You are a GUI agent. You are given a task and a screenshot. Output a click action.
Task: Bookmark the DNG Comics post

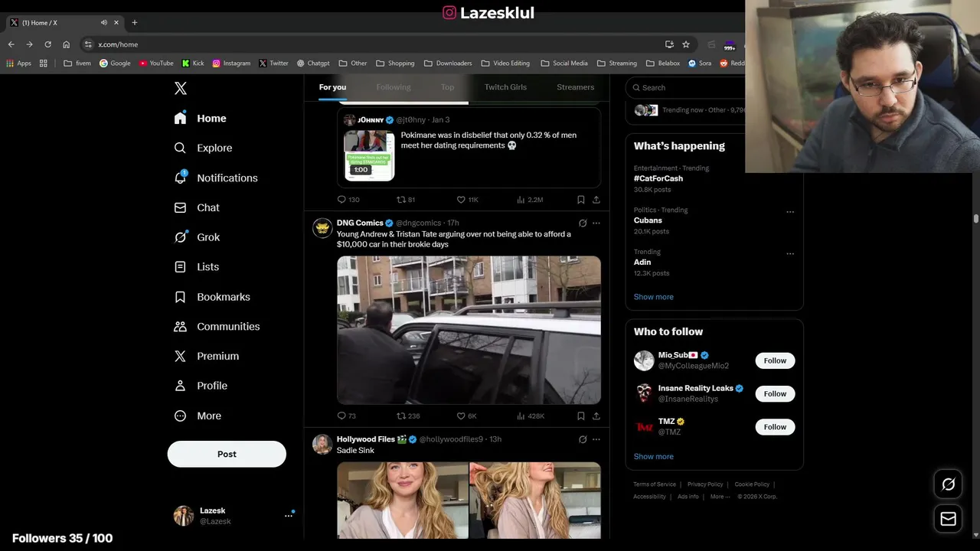click(581, 416)
